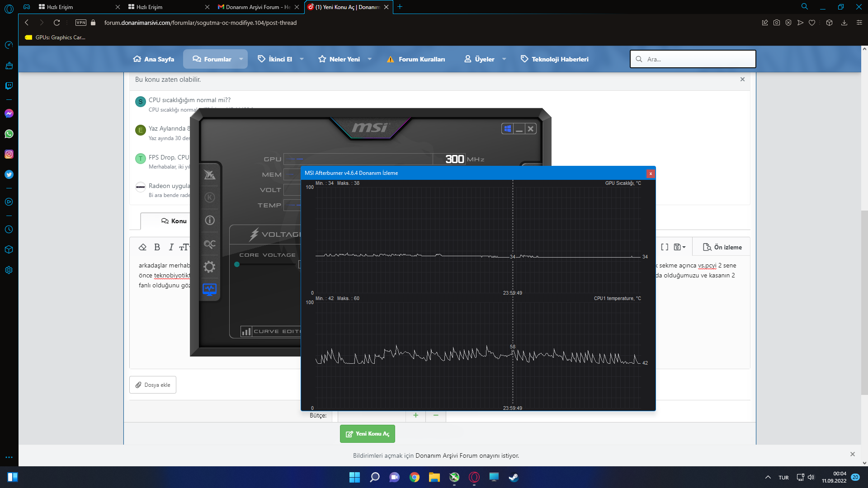The height and width of the screenshot is (488, 868).
Task: Click the curve editor bar icon
Action: [x=246, y=332]
